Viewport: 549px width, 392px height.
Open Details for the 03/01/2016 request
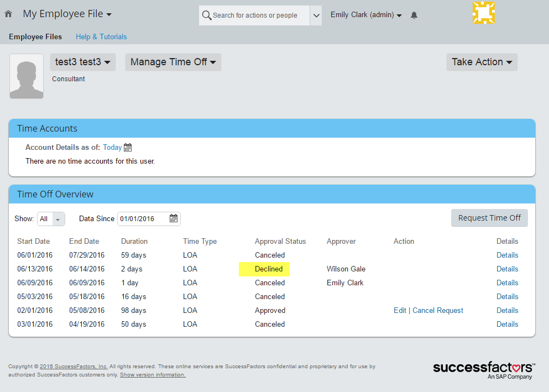click(x=508, y=324)
